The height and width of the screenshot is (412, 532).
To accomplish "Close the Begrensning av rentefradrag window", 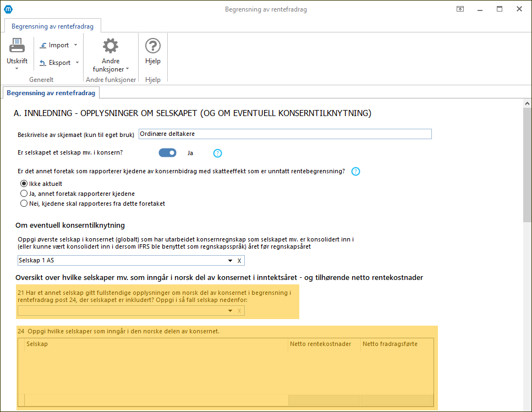I will pos(519,9).
